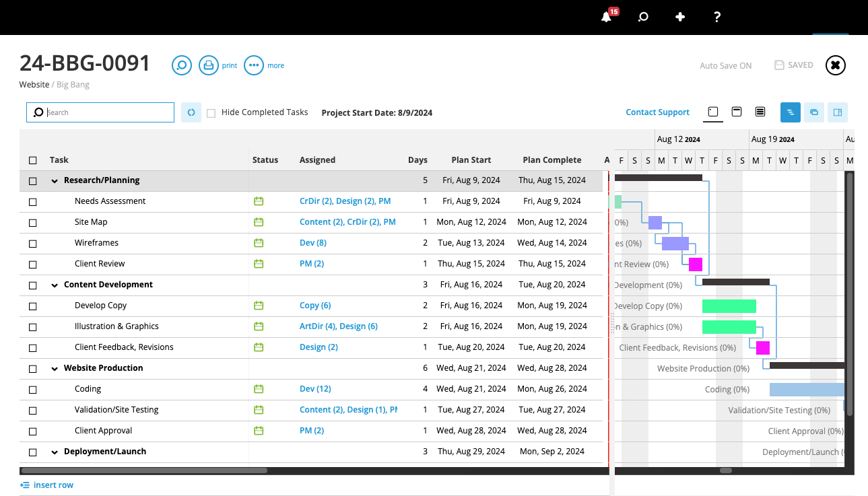Open help using the question mark icon
This screenshot has height=496, width=868.
click(x=716, y=16)
